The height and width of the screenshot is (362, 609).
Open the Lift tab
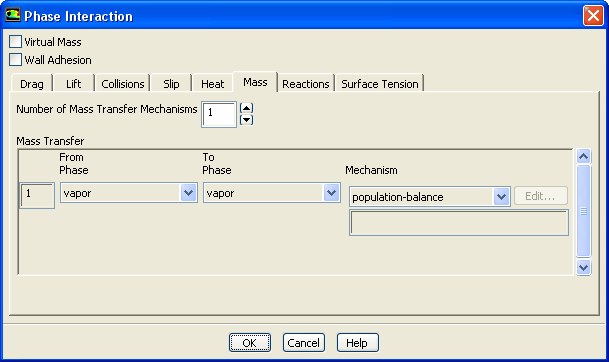pos(73,84)
